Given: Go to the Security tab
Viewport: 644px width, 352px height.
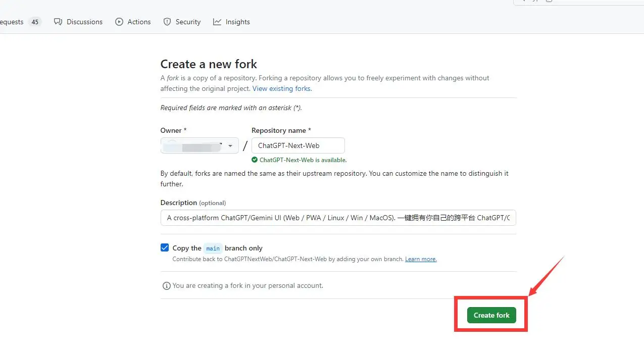Looking at the screenshot, I should click(x=188, y=22).
